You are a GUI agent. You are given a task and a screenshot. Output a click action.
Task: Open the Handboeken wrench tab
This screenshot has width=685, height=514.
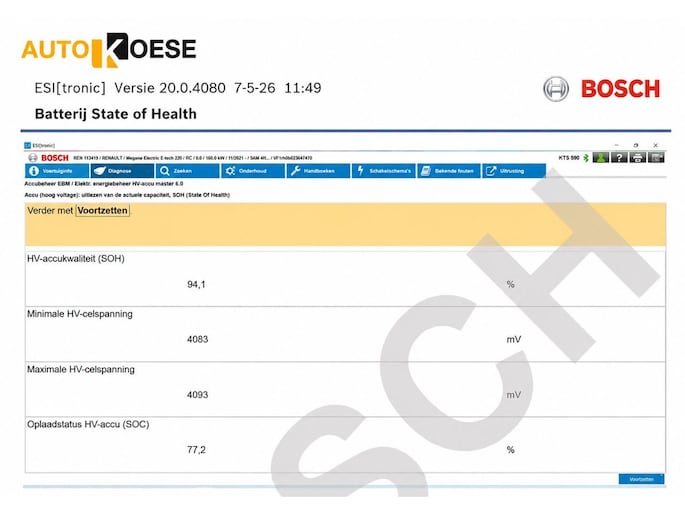click(318, 171)
